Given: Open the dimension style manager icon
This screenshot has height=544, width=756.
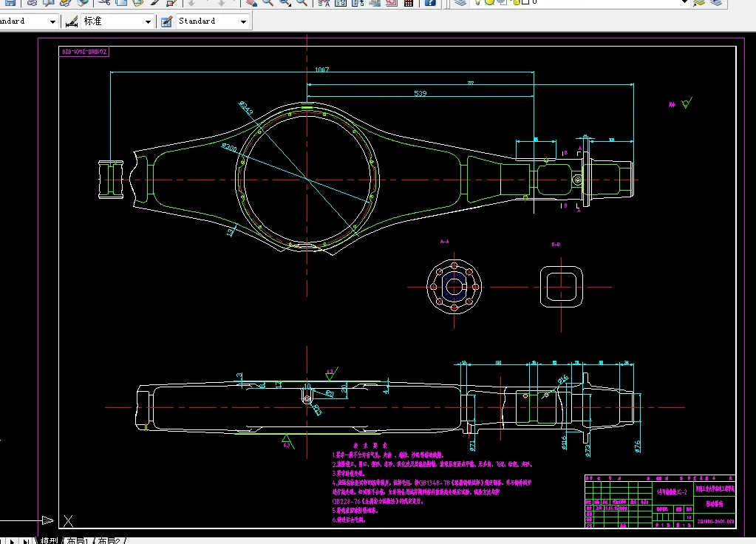Looking at the screenshot, I should pyautogui.click(x=72, y=21).
